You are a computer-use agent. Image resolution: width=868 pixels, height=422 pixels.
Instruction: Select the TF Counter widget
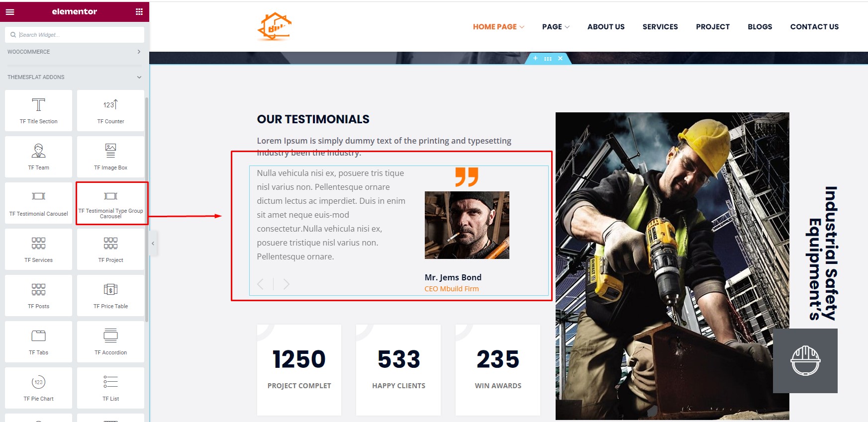tap(110, 110)
